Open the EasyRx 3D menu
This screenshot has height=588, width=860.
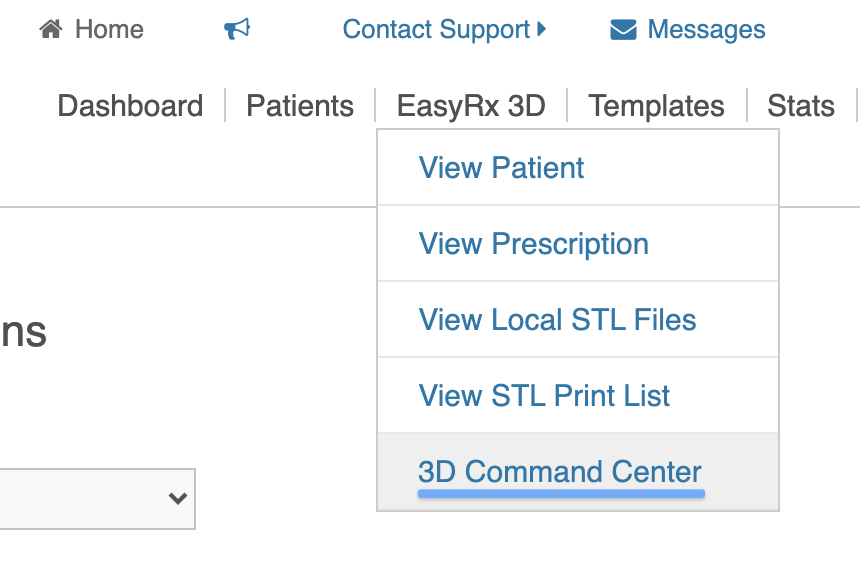pos(471,105)
